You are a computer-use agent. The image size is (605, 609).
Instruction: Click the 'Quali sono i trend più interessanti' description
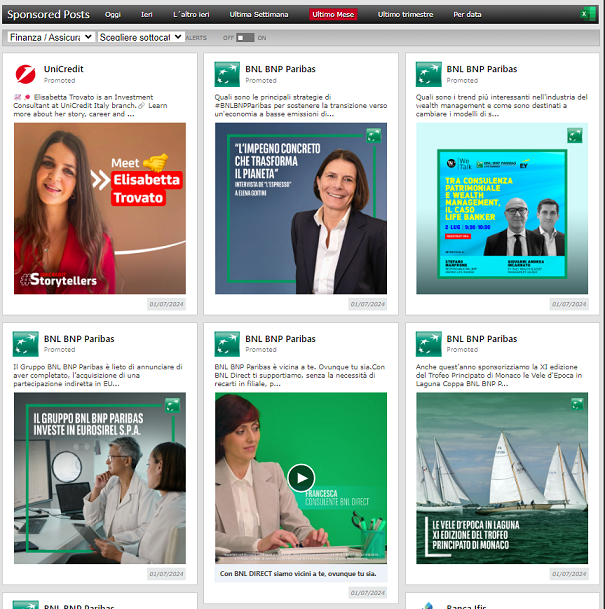tap(502, 106)
